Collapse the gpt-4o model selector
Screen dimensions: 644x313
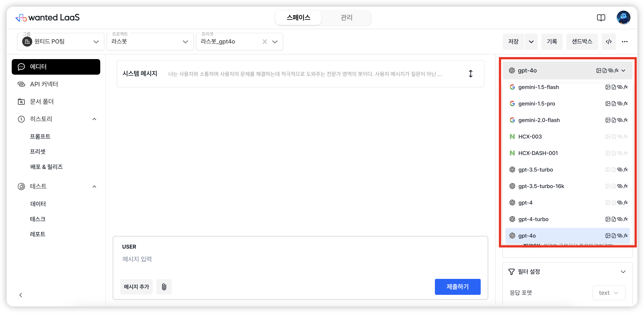pyautogui.click(x=568, y=71)
